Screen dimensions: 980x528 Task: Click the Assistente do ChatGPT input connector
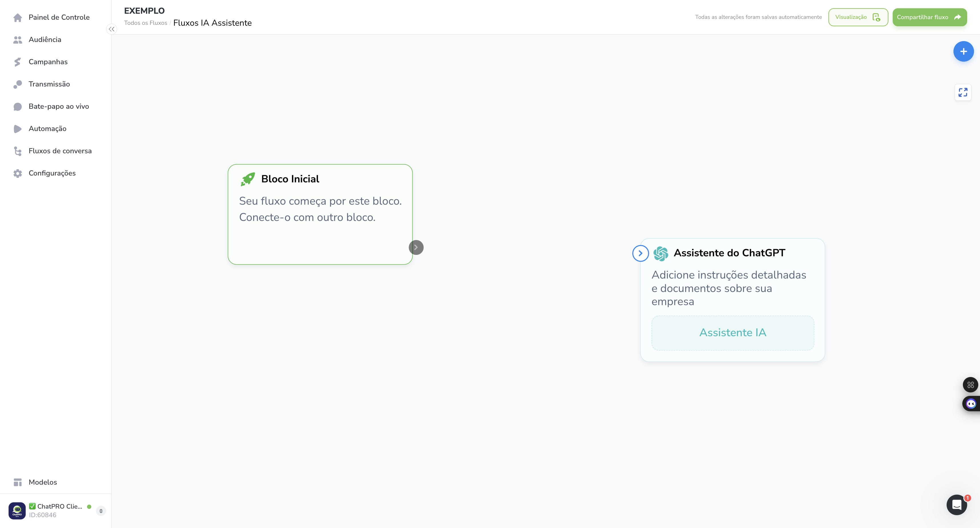point(640,253)
